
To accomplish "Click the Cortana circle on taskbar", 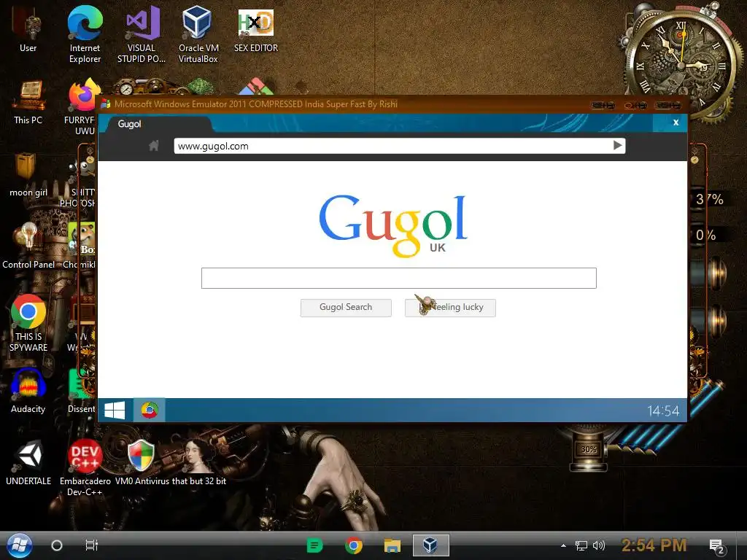I will tap(57, 545).
